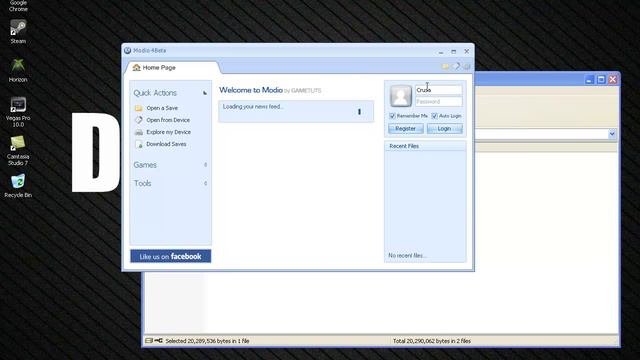Click Like us on facebook banner
This screenshot has width=640, height=360.
171,256
